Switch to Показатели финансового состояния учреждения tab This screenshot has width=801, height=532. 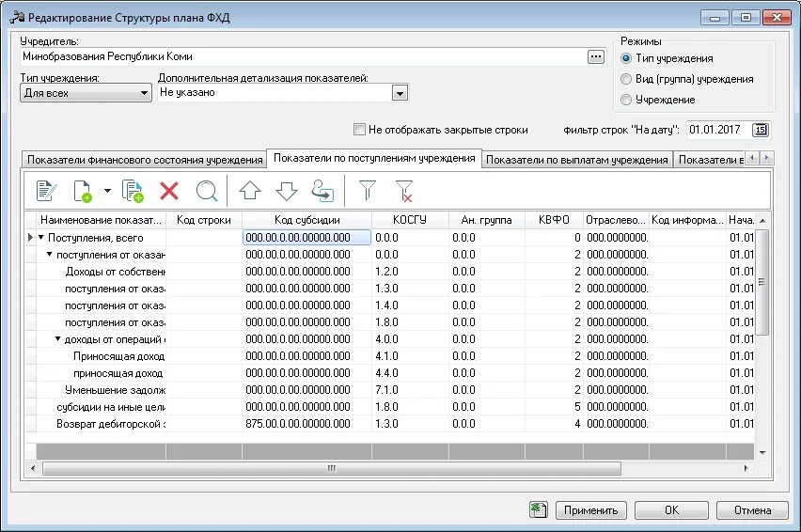[x=145, y=160]
